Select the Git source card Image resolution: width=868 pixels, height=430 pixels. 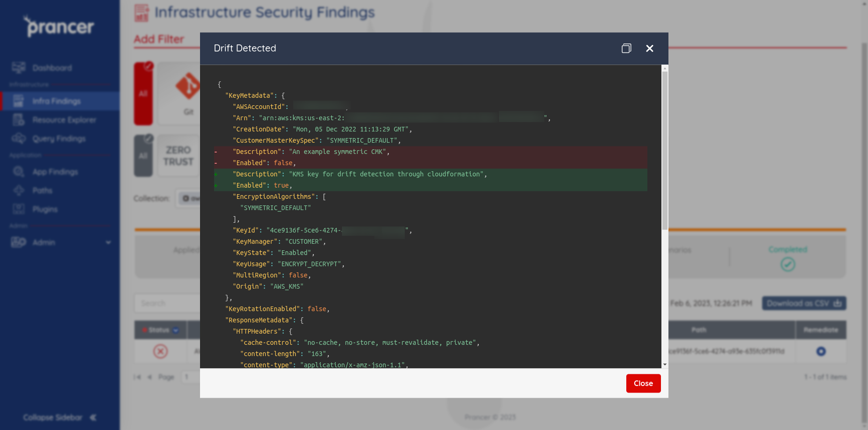point(188,94)
